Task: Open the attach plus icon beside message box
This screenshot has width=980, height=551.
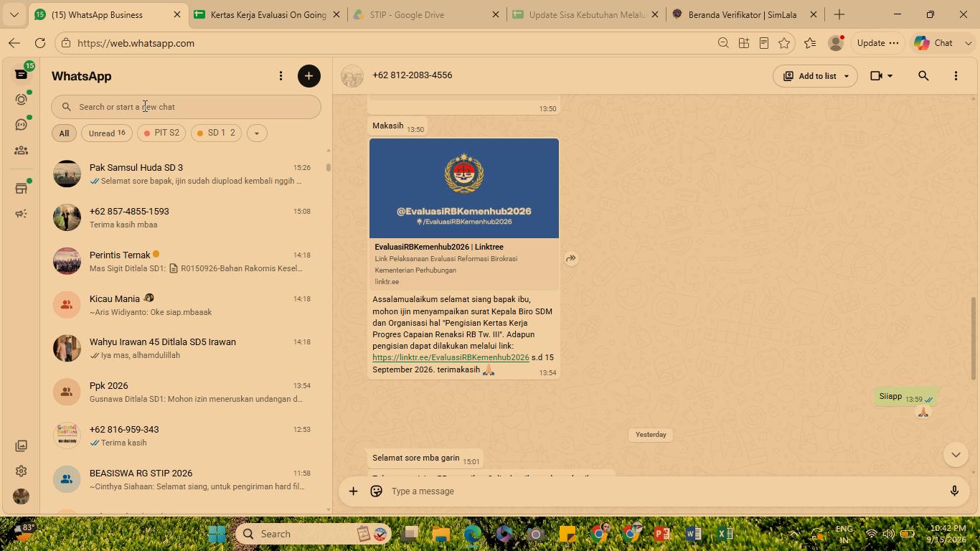Action: click(x=353, y=491)
